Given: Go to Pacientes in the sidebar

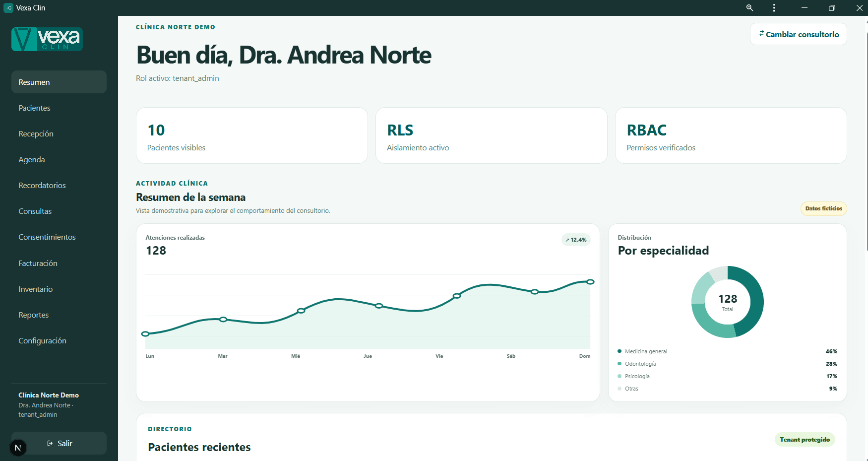Looking at the screenshot, I should [59, 108].
